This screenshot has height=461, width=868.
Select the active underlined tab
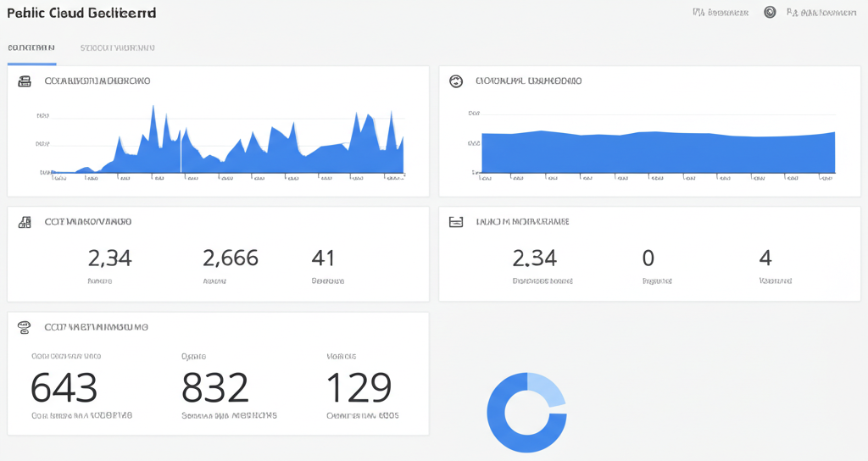click(x=31, y=48)
